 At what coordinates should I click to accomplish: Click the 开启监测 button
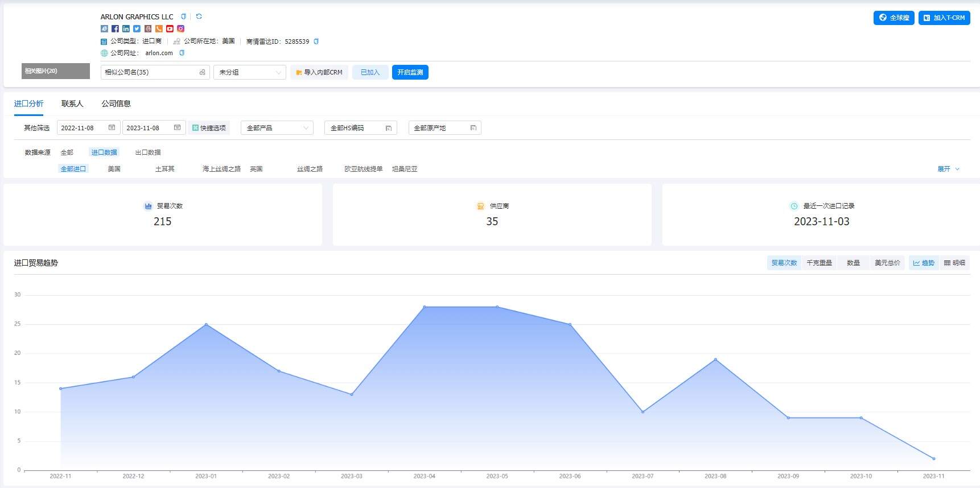[410, 72]
